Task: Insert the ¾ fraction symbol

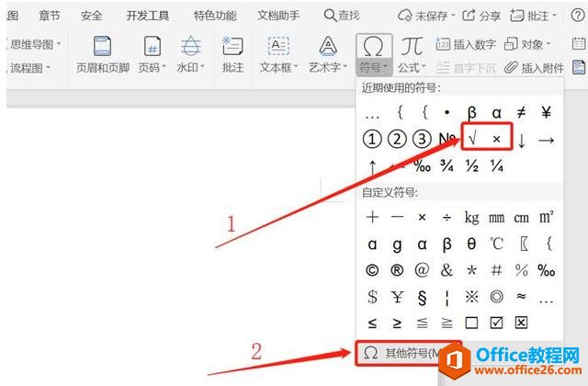Action: (x=447, y=165)
